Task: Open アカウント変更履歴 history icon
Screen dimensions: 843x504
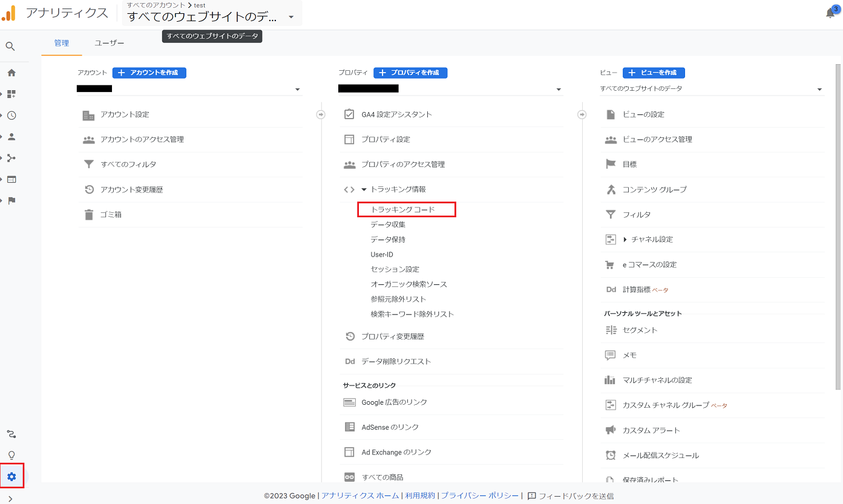Action: 89,189
